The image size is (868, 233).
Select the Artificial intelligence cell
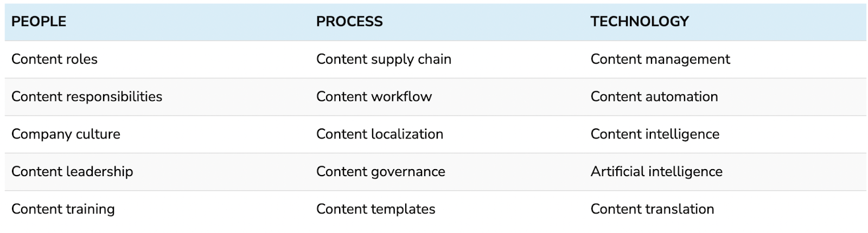click(x=656, y=172)
